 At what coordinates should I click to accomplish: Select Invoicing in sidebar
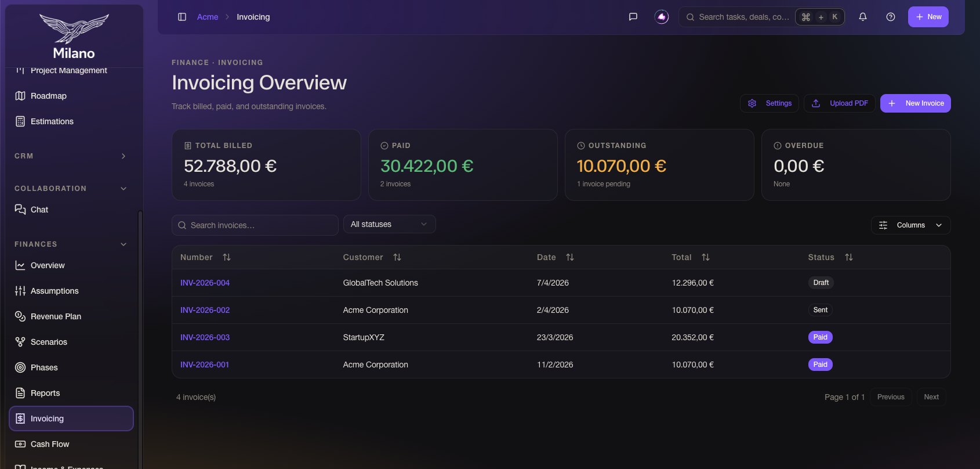click(71, 419)
